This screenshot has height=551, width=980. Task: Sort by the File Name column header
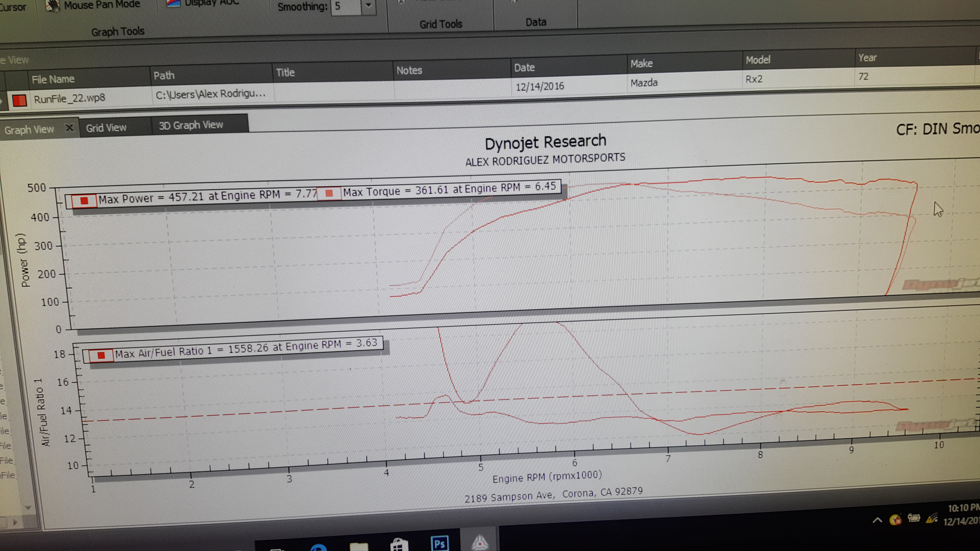(x=53, y=79)
